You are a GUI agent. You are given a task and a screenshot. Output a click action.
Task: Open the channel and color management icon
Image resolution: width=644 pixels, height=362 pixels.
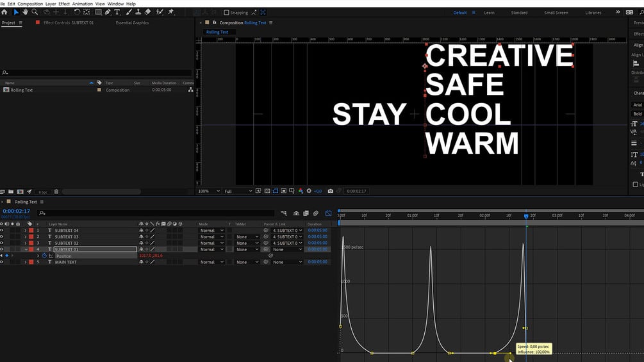(301, 191)
